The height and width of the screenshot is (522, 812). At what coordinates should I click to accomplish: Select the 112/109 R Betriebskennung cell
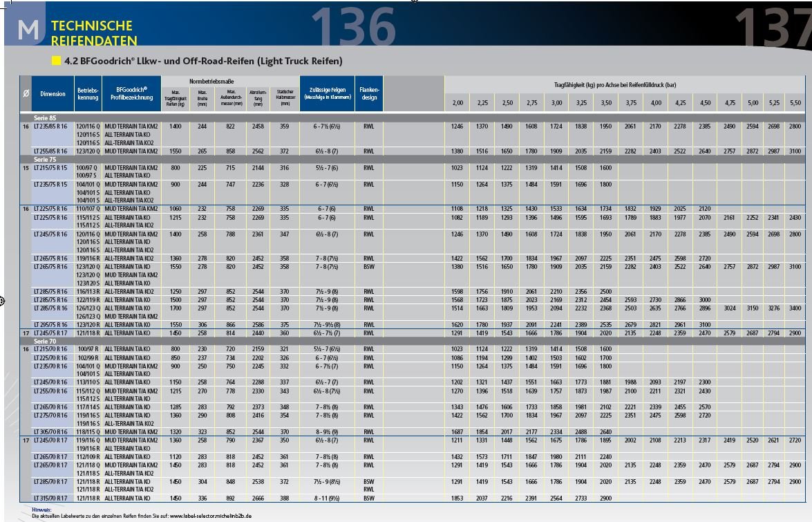pos(88,457)
